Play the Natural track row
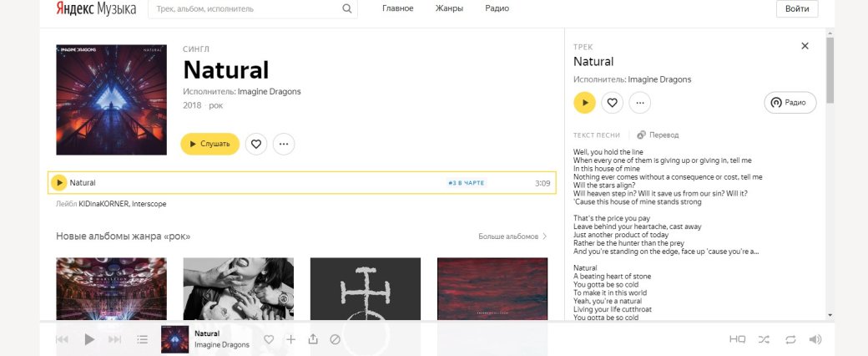The height and width of the screenshot is (356, 868). click(x=58, y=182)
